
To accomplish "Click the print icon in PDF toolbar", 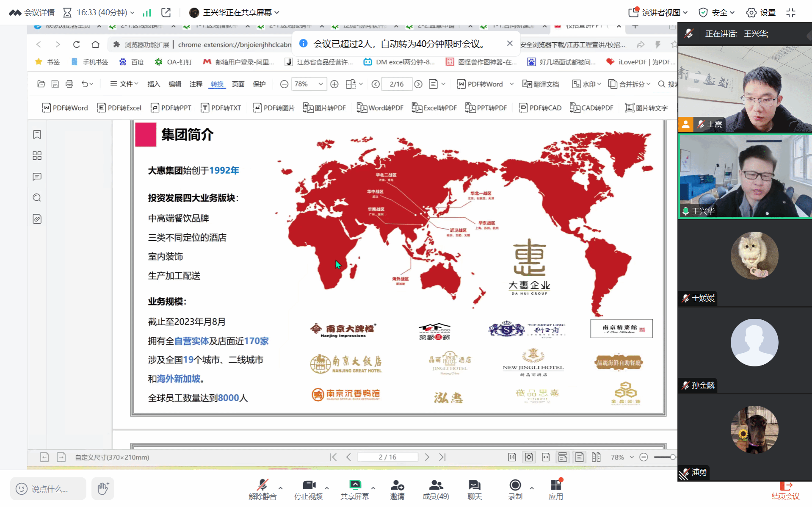I will pyautogui.click(x=69, y=84).
